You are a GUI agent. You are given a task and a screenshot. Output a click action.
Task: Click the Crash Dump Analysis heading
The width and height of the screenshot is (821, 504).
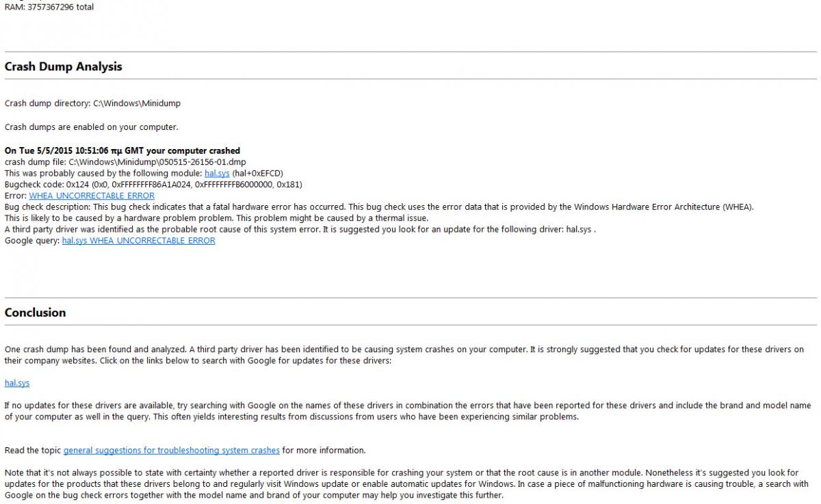(x=64, y=67)
